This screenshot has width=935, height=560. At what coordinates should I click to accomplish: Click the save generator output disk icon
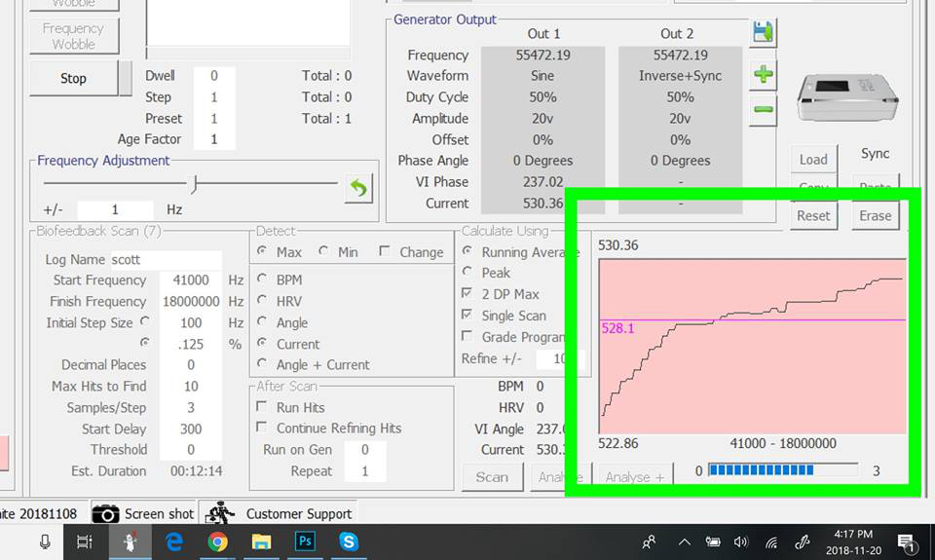763,31
